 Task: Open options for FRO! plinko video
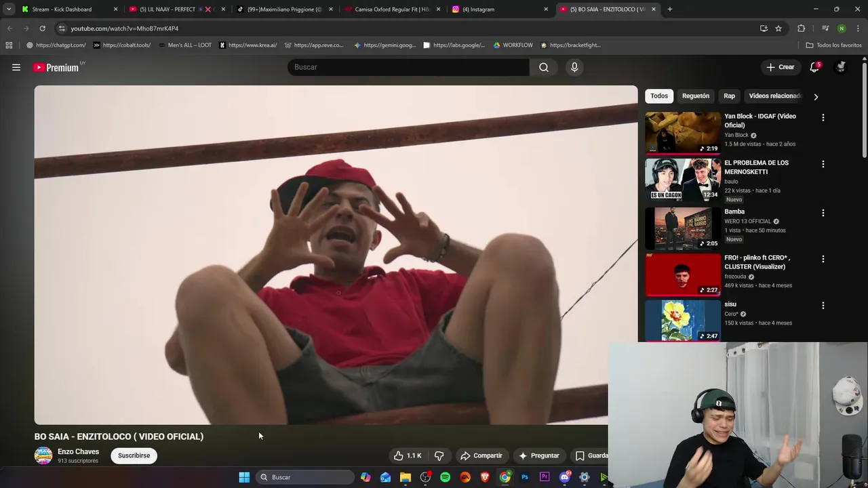823,259
